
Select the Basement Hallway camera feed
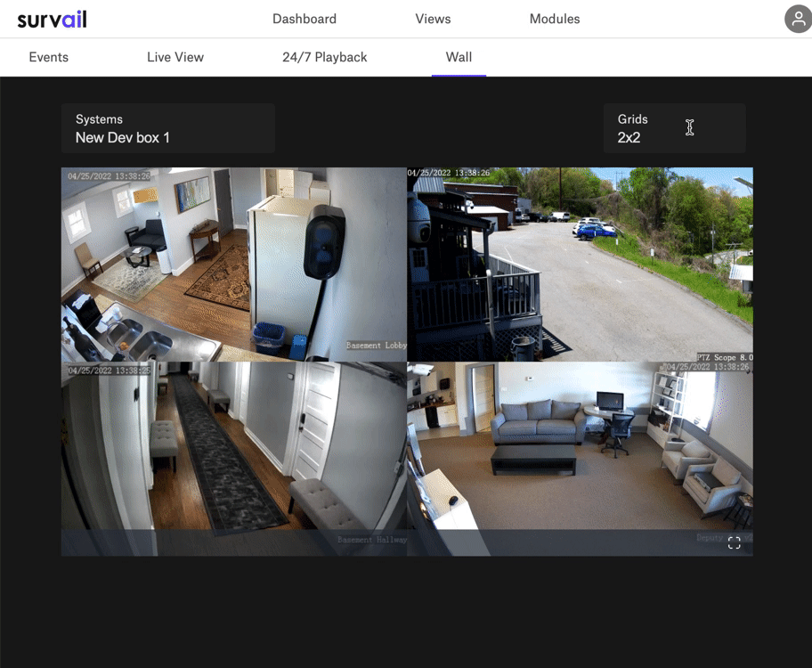point(234,459)
